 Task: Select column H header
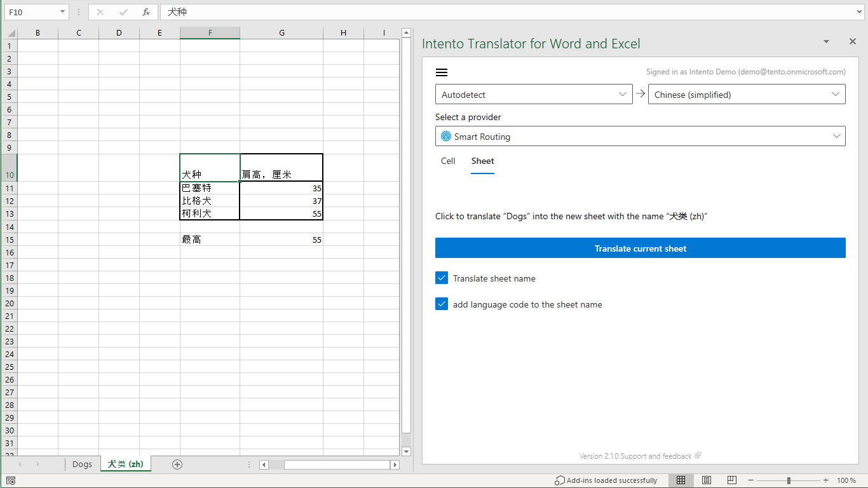(343, 33)
